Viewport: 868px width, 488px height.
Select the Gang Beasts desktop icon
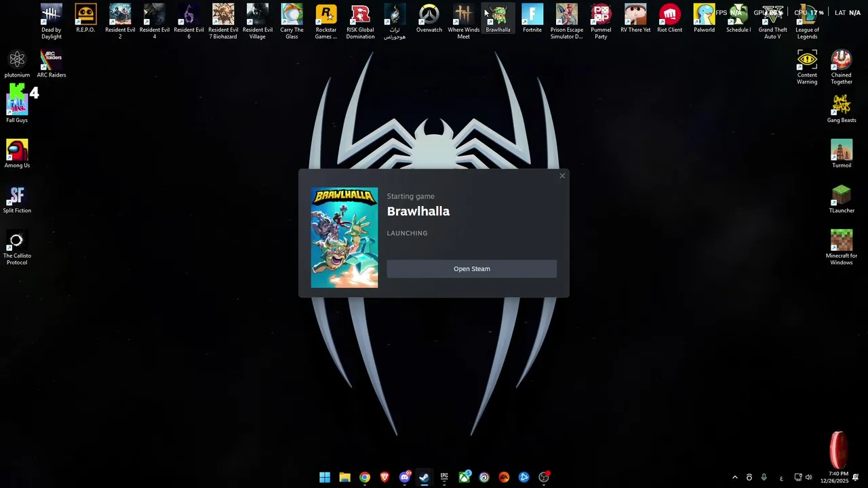[x=842, y=109]
